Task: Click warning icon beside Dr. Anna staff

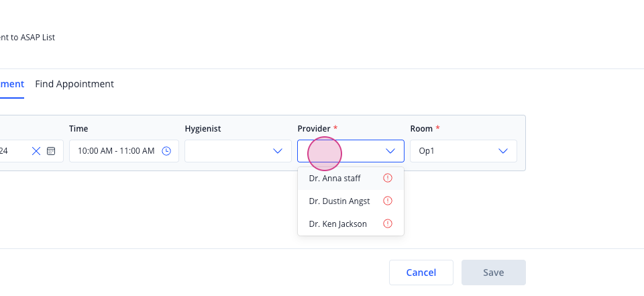Action: click(388, 178)
